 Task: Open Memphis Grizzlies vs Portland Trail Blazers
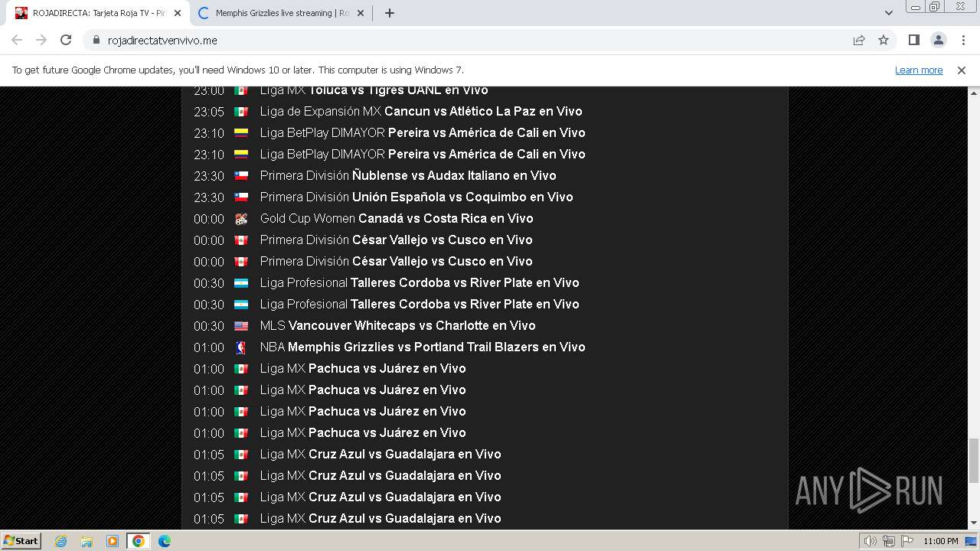coord(436,347)
